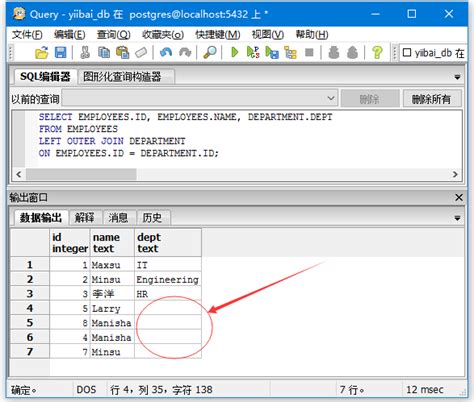474x402 pixels.
Task: Click the SQL editor scroll left arrow
Action: click(19, 174)
